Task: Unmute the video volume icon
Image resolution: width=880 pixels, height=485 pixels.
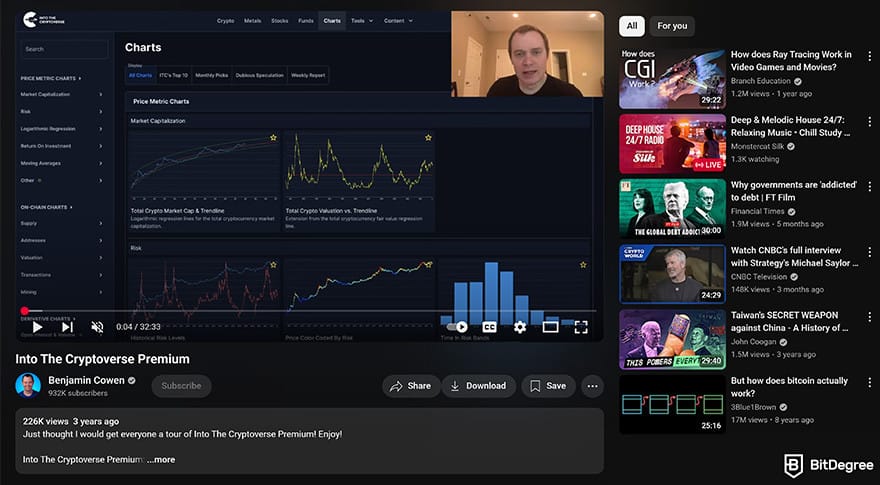Action: pyautogui.click(x=97, y=326)
